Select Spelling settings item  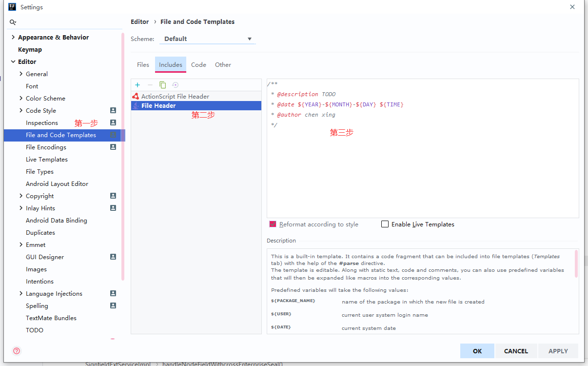coord(37,305)
